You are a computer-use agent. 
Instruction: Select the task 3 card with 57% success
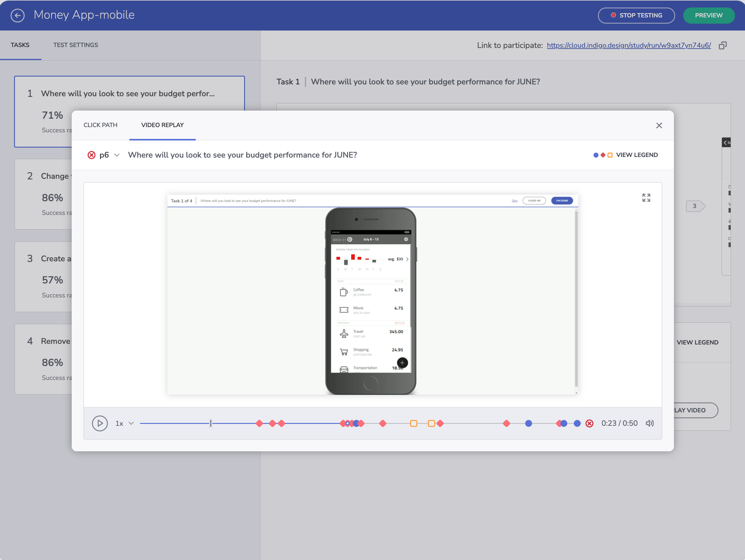[x=43, y=277]
